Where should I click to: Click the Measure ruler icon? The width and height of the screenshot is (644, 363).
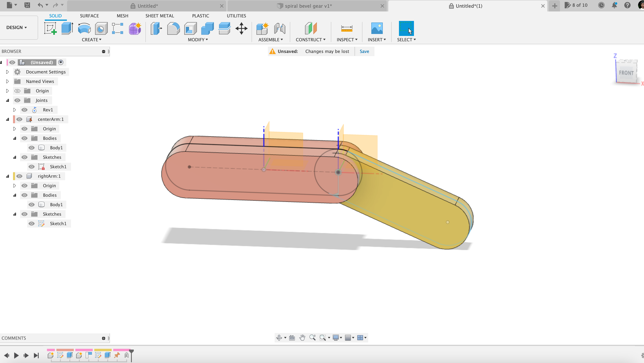point(346,28)
